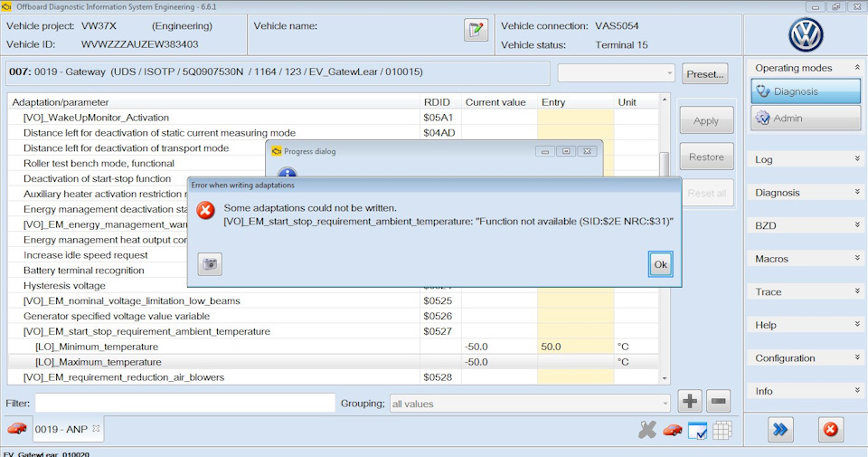Collapse the Operating modes section

[x=857, y=68]
